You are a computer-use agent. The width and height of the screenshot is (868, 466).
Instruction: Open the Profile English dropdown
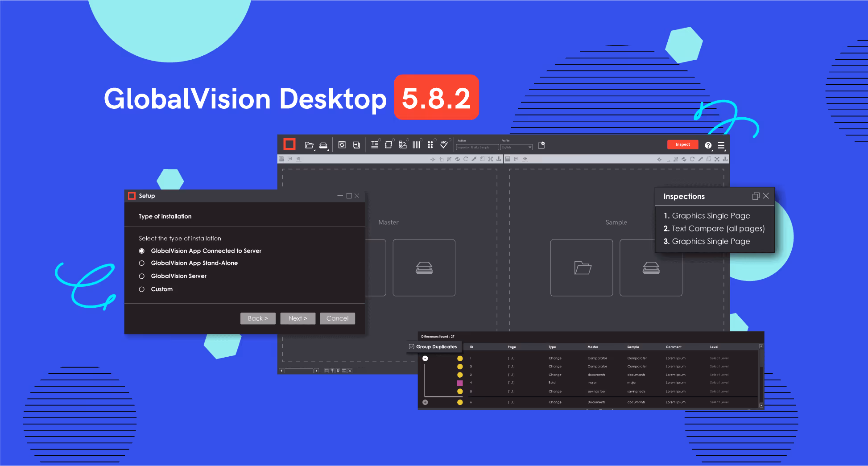517,147
